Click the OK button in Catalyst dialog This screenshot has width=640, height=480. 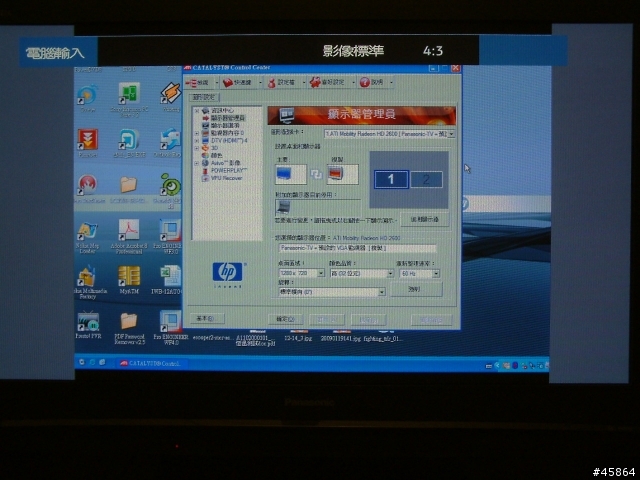click(285, 319)
